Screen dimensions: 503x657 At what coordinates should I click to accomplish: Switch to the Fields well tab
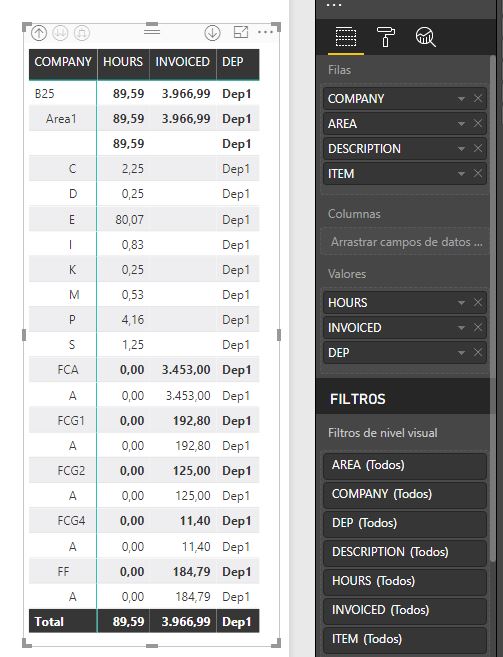346,37
